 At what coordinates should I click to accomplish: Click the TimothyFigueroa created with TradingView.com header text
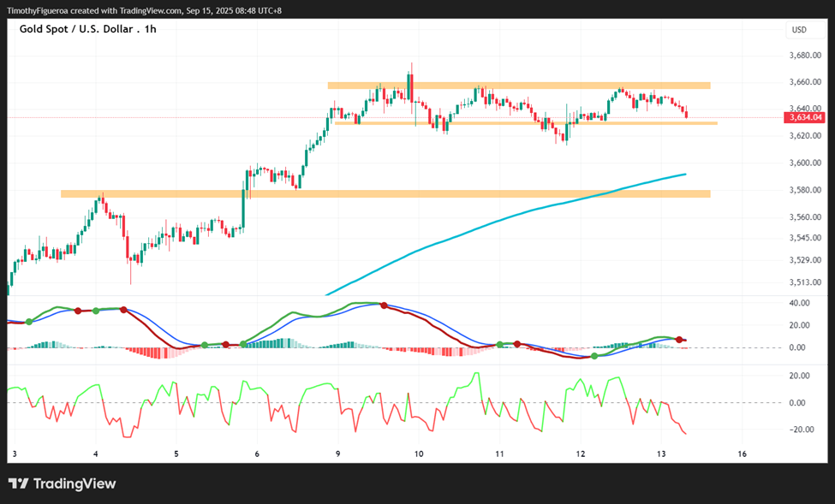[145, 10]
